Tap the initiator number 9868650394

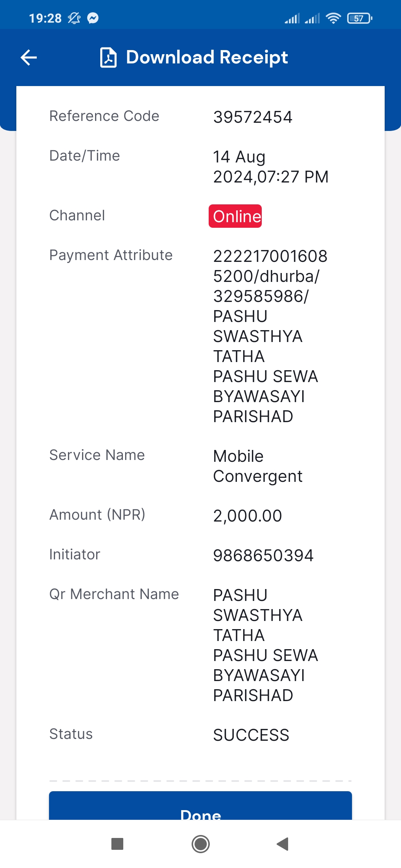[263, 555]
